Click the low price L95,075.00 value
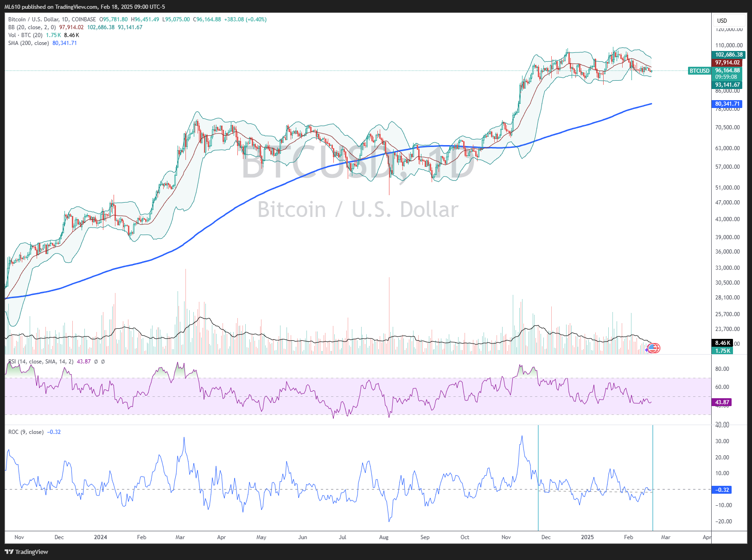 [176, 19]
